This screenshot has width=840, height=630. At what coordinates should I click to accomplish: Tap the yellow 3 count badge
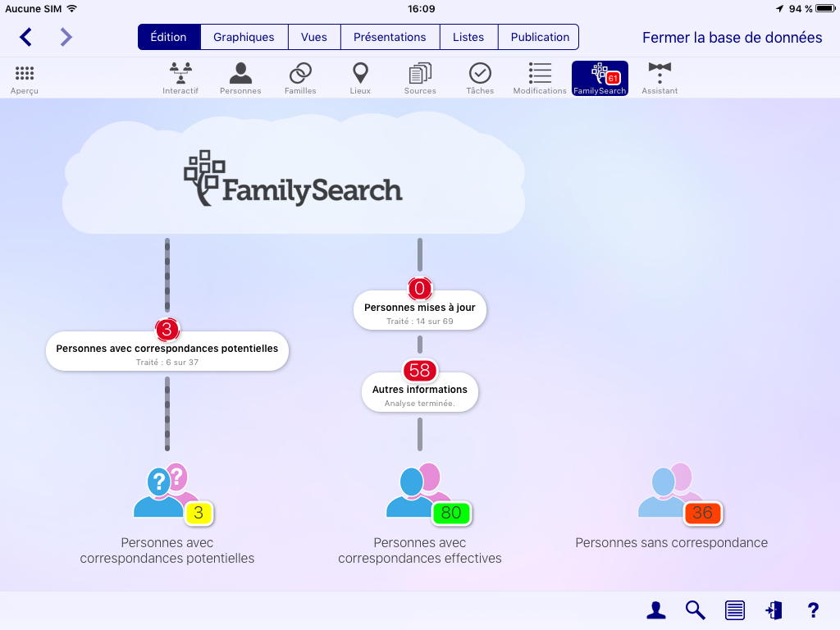pyautogui.click(x=199, y=513)
